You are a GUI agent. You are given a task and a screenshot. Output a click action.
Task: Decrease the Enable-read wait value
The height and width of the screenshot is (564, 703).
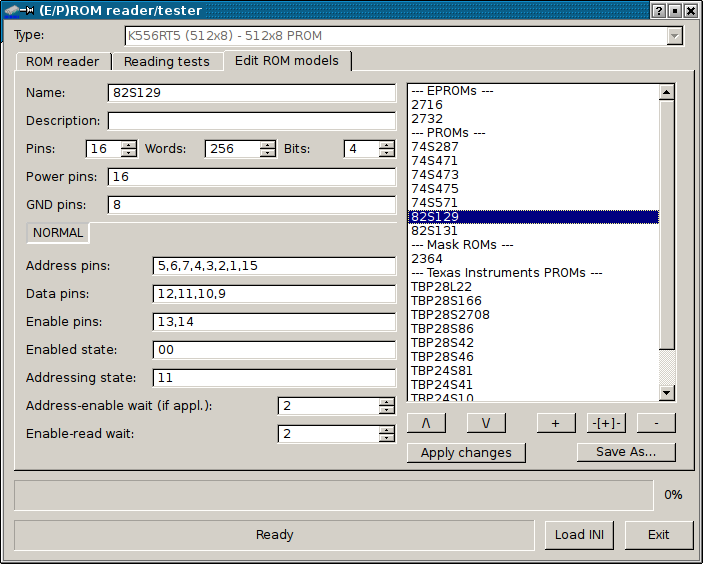386,438
